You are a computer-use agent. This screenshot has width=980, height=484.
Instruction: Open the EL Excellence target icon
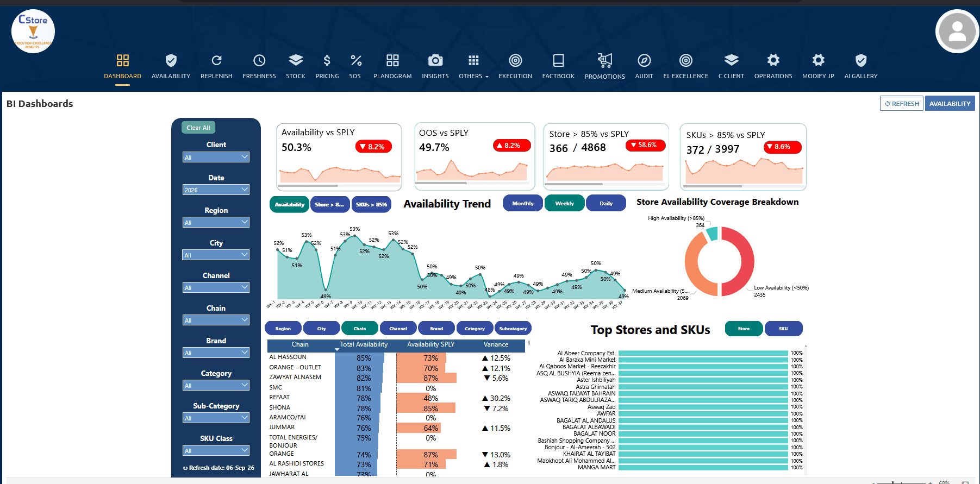tap(686, 60)
